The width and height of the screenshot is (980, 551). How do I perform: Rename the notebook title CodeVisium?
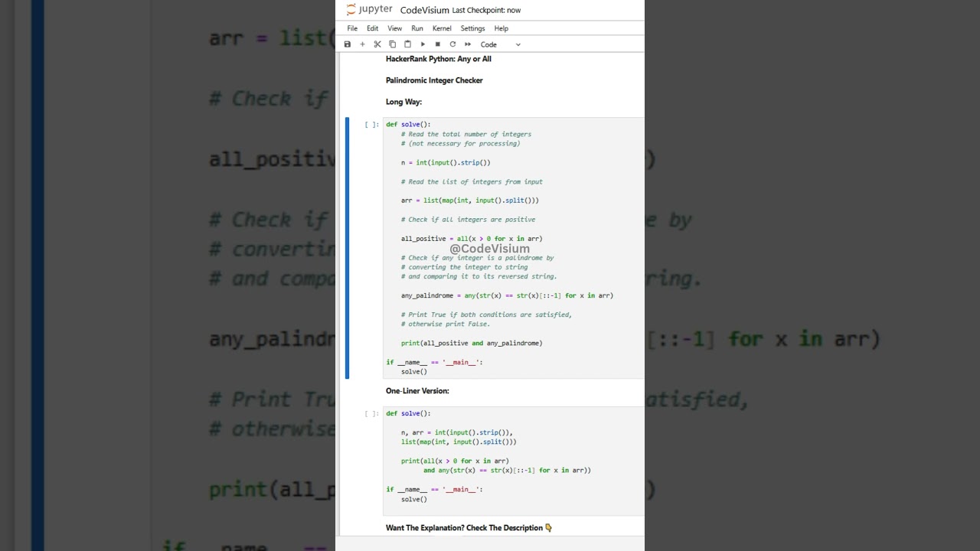click(x=424, y=10)
